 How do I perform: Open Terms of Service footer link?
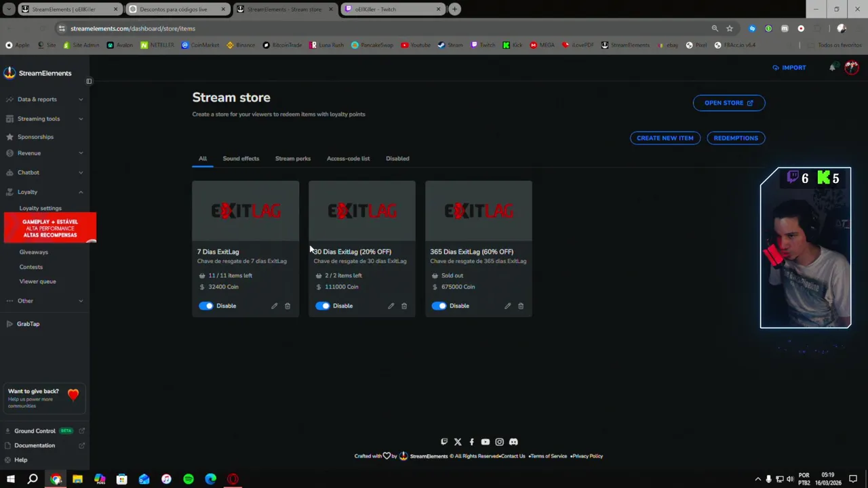click(549, 456)
